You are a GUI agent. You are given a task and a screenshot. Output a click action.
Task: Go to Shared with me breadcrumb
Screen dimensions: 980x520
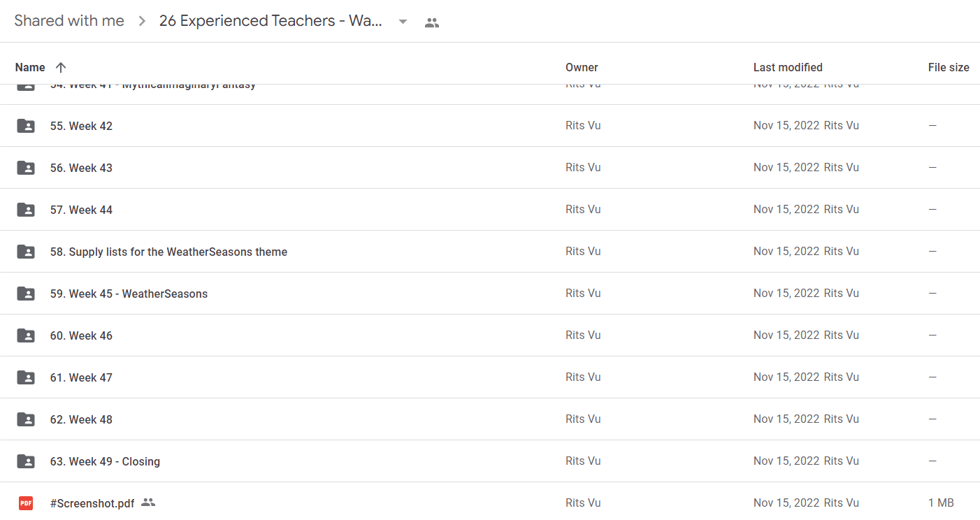[69, 21]
